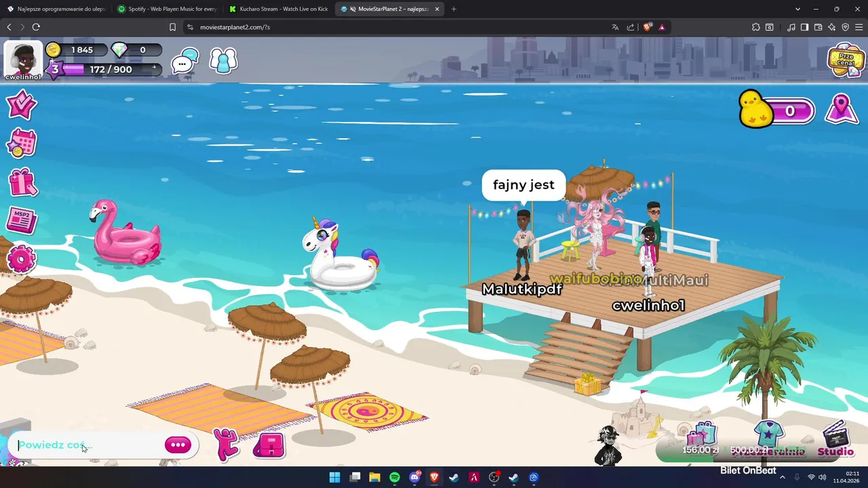Click the yellow rubber duck counter
868x488 pixels.
click(777, 110)
